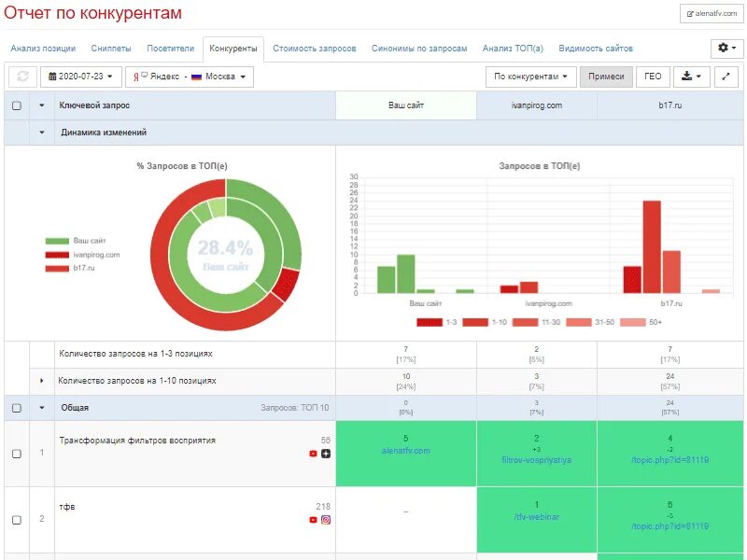This screenshot has height=560, width=747.
Task: Select the Конкуренты tab
Action: click(x=233, y=49)
